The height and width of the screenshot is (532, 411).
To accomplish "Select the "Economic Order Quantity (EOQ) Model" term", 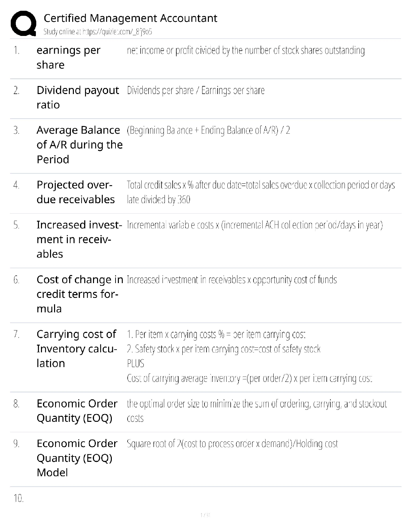I will point(77,458).
